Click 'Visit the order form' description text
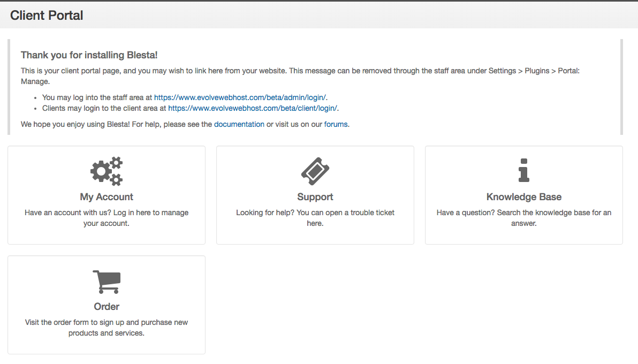Image resolution: width=638 pixels, height=364 pixels. (107, 328)
